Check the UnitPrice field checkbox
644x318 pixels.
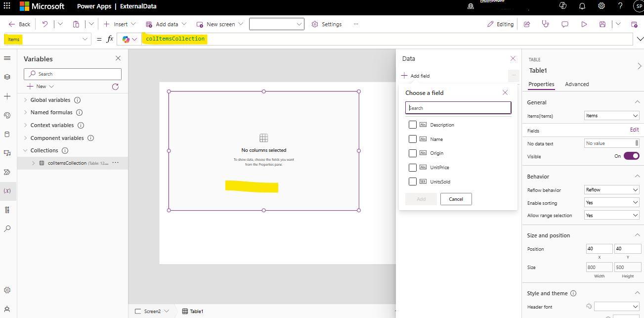[x=413, y=167]
